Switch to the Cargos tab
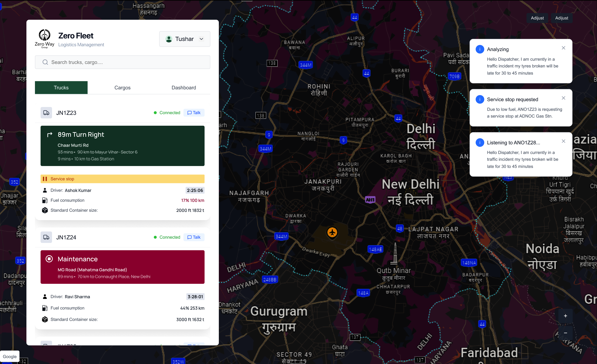The height and width of the screenshot is (364, 597). (122, 88)
